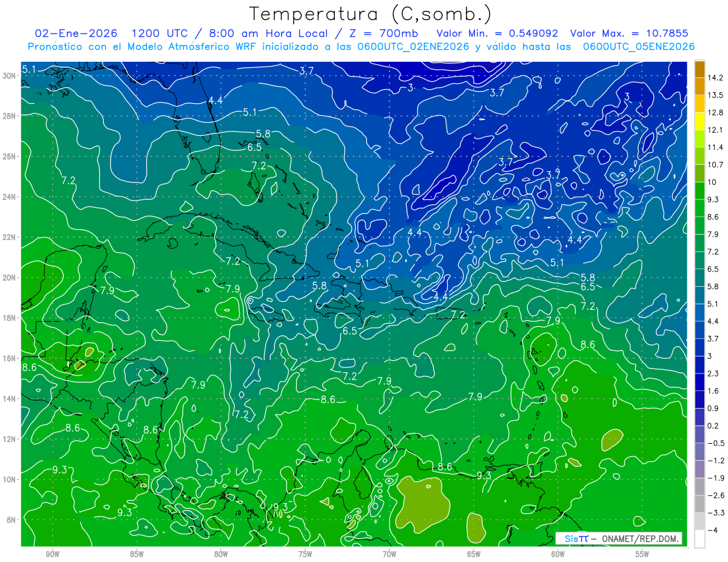Click the 26N latitude axis label
Image resolution: width=728 pixels, height=562 pixels.
click(x=10, y=156)
